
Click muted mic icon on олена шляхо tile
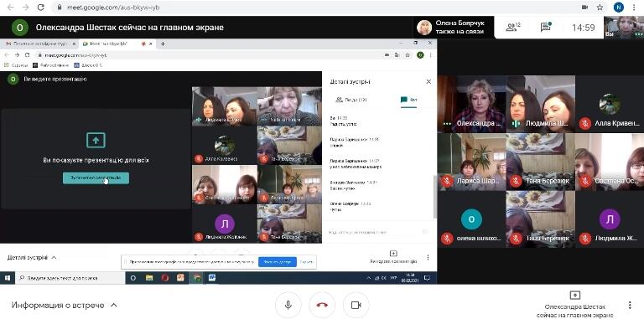[447, 238]
